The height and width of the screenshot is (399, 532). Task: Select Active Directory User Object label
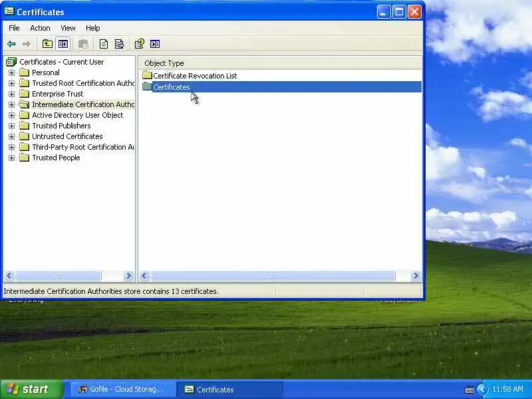77,115
